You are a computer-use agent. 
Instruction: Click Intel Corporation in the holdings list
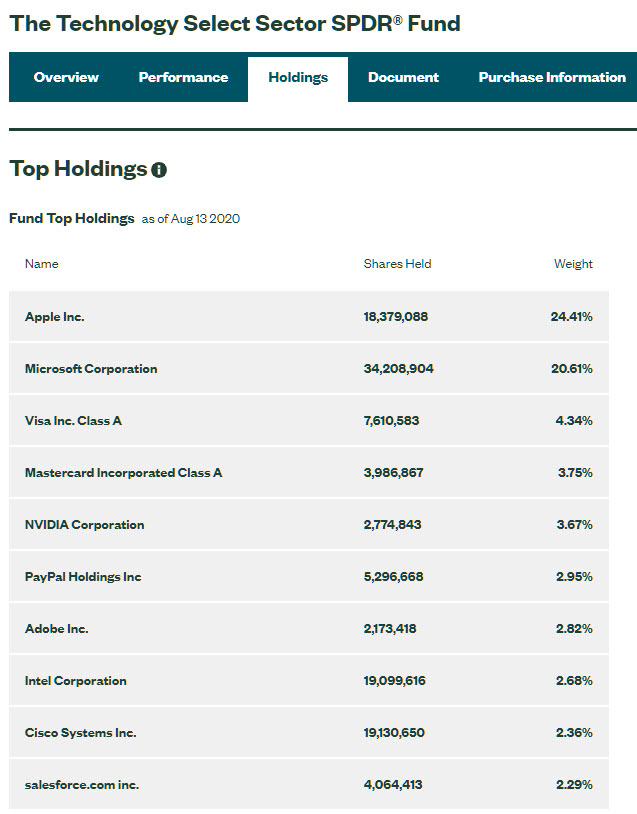point(76,681)
